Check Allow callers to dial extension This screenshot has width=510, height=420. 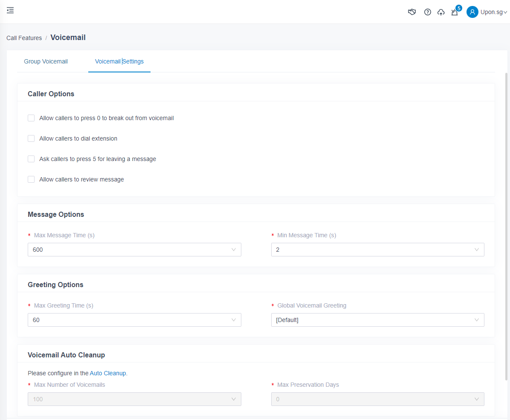[31, 138]
